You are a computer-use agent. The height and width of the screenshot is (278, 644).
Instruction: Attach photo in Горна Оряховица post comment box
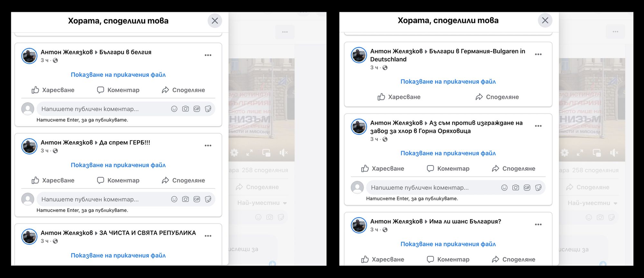pos(516,187)
